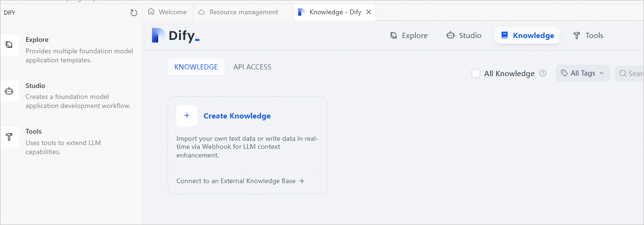Screen dimensions: 644x225
Task: Click the Dify logo
Action: pyautogui.click(x=176, y=36)
